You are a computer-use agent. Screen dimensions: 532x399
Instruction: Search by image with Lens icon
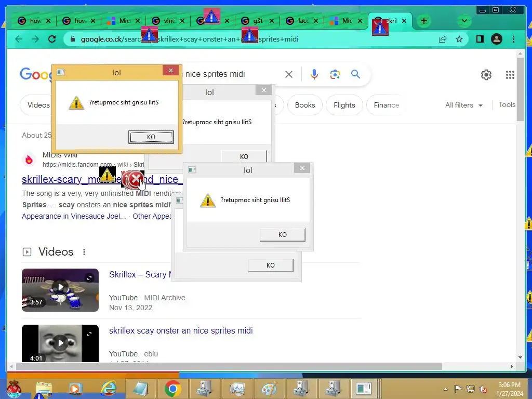pos(335,74)
